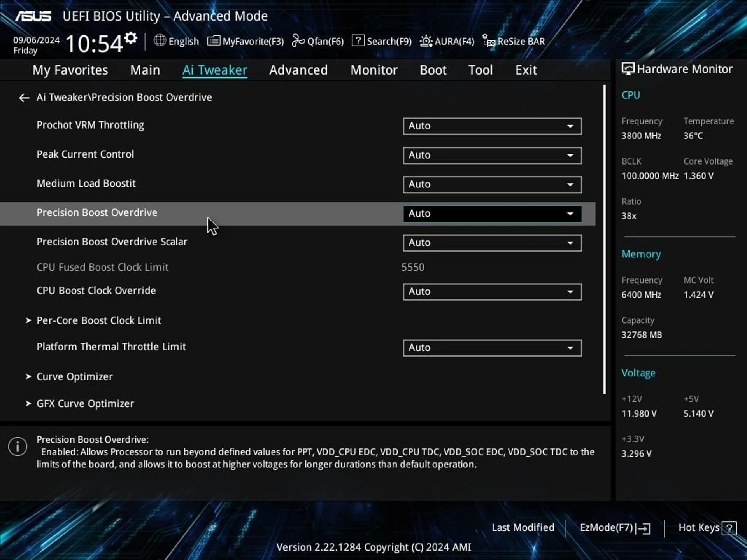
Task: Click the Ai Tweaker\Precision Boost Overdrive breadcrumb
Action: pos(124,97)
